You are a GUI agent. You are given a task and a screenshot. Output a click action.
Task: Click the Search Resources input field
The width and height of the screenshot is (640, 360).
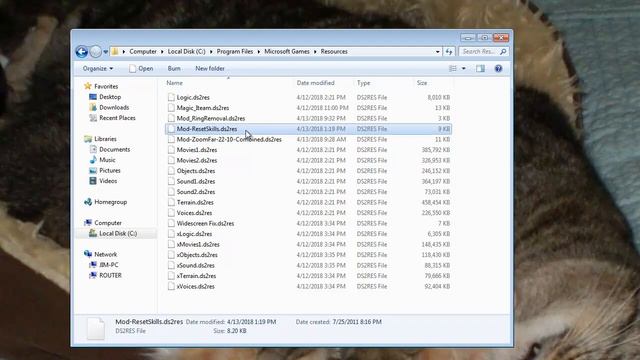coord(478,52)
